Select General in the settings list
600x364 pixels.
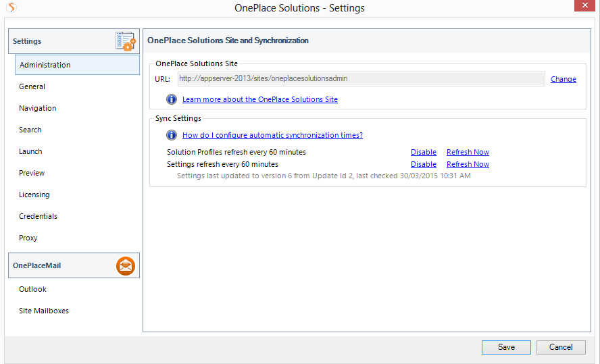pyautogui.click(x=32, y=86)
